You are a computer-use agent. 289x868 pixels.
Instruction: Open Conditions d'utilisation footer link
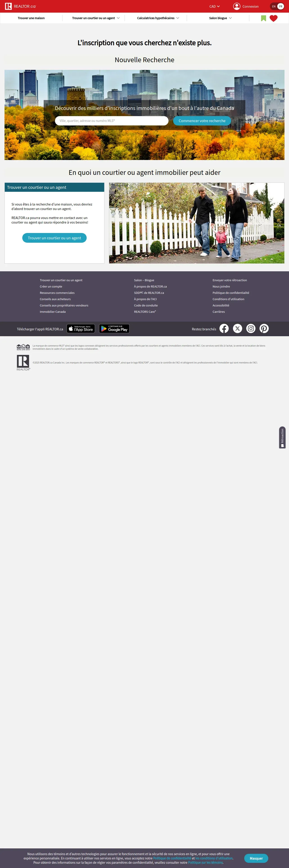228,299
